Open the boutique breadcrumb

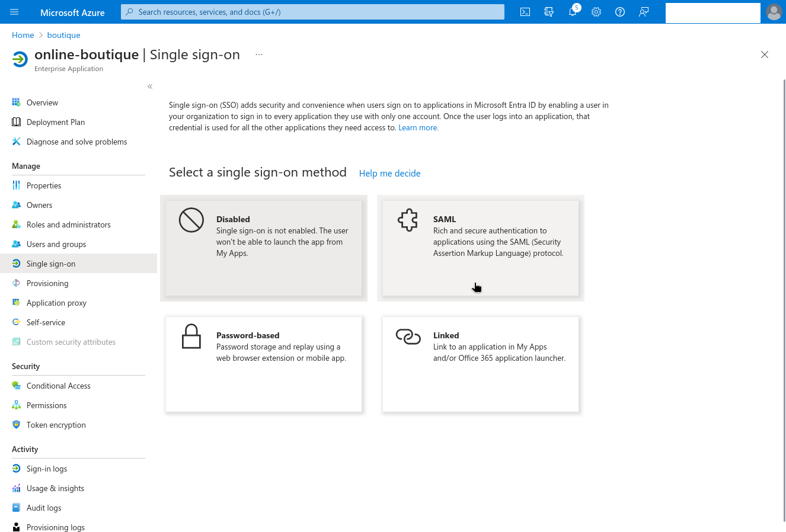[x=63, y=35]
